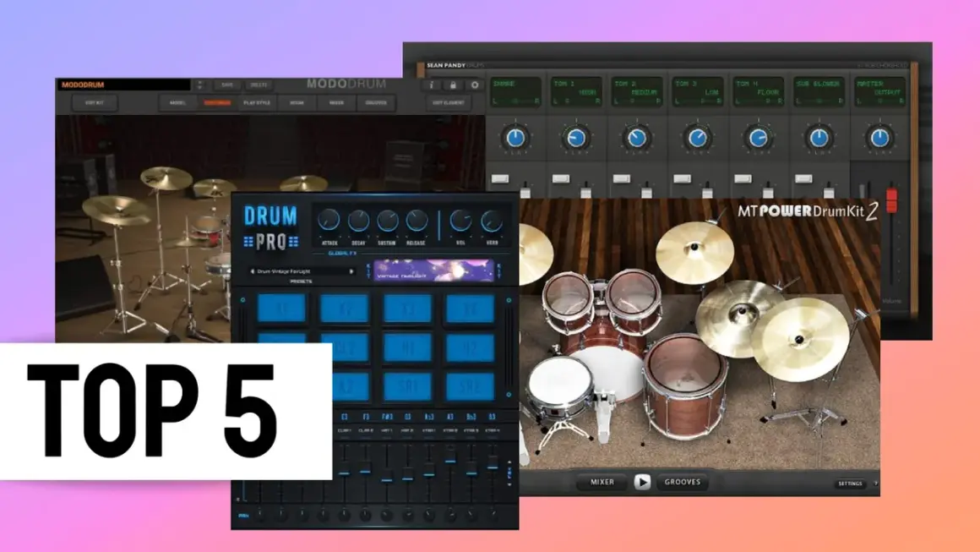Switch to the Room tab in MODO DRUM
The image size is (980, 552).
[297, 102]
